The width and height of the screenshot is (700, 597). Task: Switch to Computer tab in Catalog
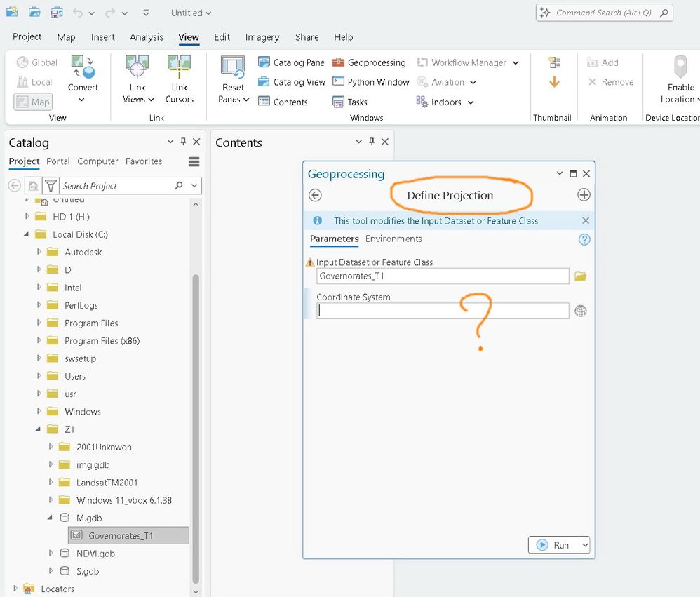click(97, 161)
